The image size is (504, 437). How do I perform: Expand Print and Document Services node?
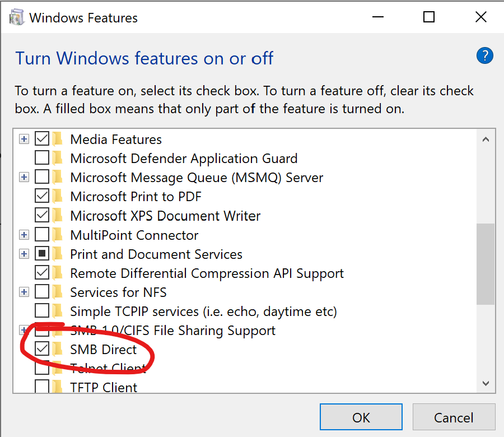tap(24, 254)
